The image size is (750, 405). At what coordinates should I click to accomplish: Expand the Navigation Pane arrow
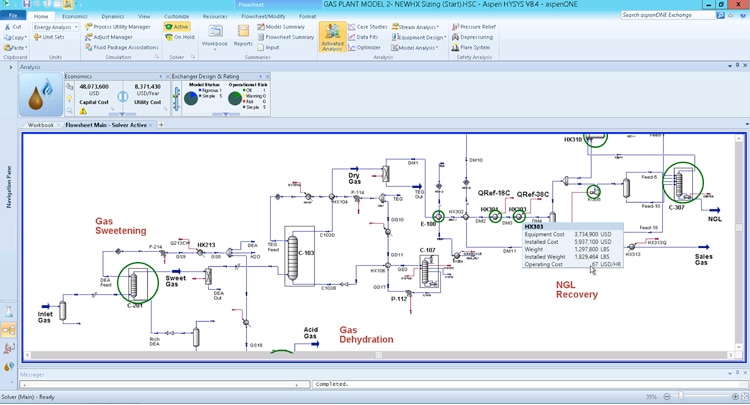(x=11, y=67)
